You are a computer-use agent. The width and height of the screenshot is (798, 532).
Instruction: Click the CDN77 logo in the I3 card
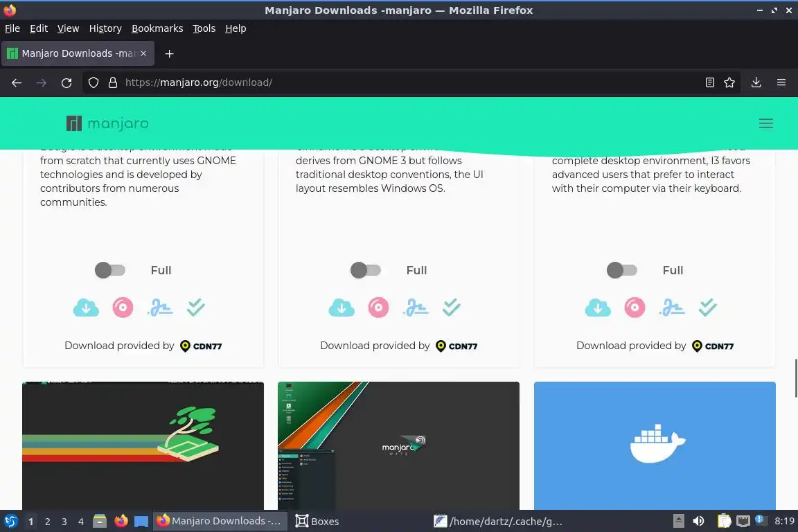tap(713, 346)
